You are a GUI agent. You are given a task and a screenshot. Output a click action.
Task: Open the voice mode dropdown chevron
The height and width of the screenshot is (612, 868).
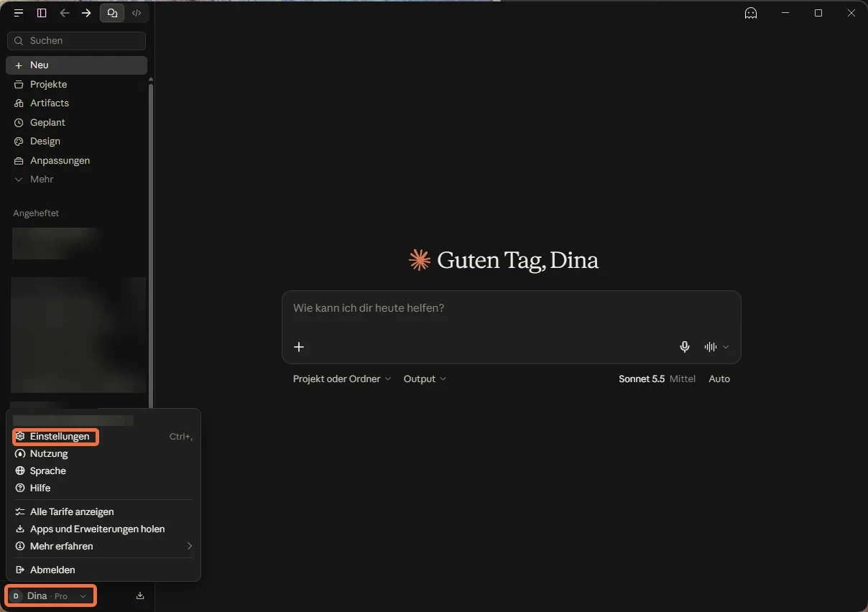726,347
